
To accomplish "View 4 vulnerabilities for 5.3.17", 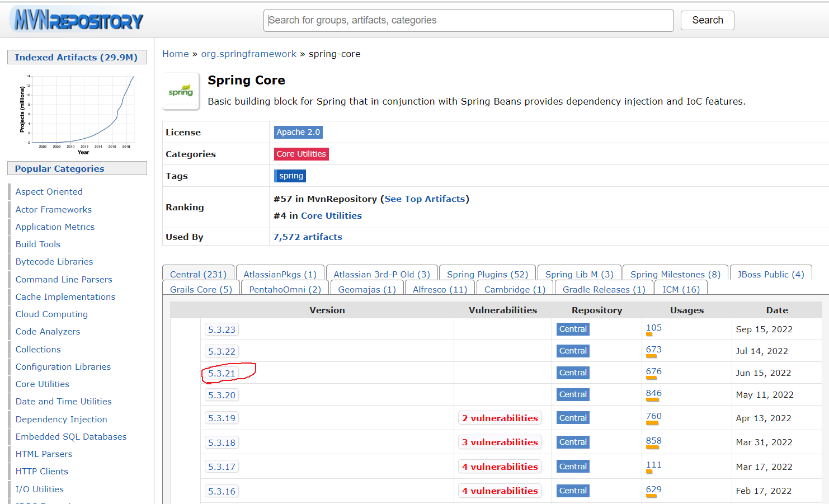I will (500, 467).
